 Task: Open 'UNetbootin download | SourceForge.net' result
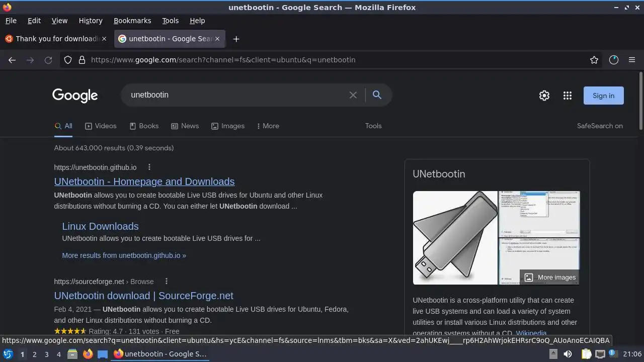(x=144, y=296)
